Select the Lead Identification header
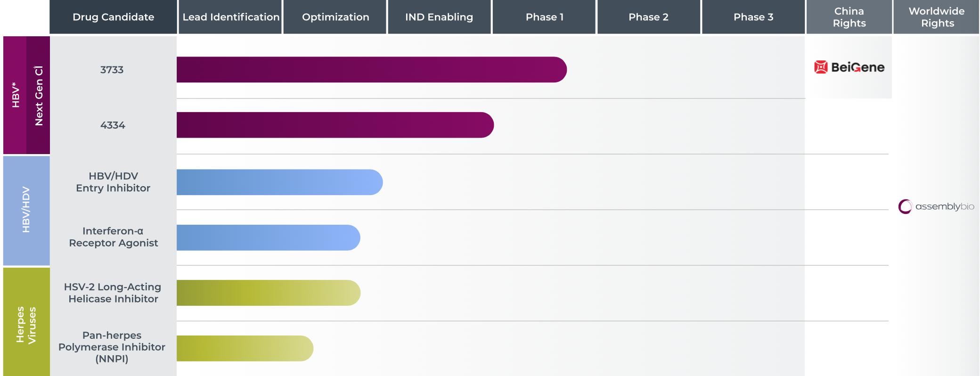The height and width of the screenshot is (376, 980). [x=230, y=17]
